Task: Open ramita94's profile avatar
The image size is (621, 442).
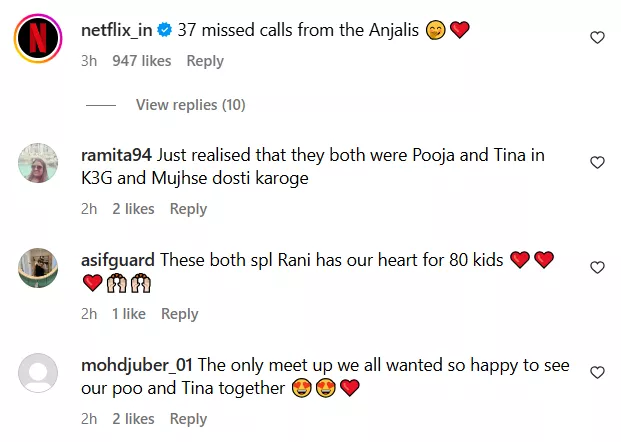Action: click(x=38, y=164)
